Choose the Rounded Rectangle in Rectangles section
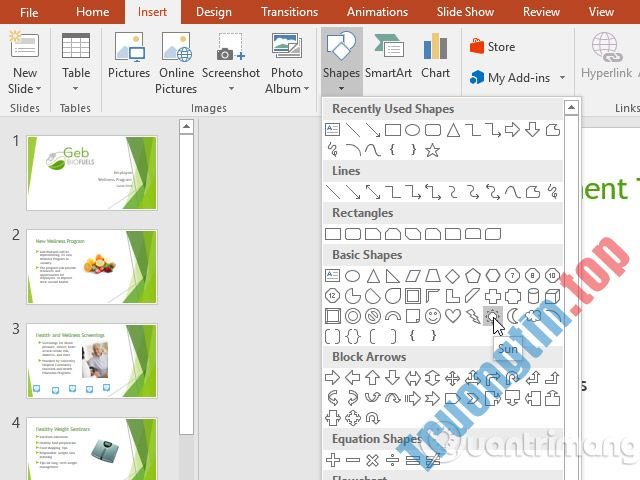 click(353, 234)
